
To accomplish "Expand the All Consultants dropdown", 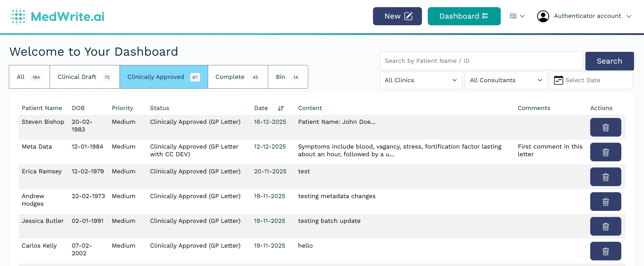I will 506,80.
